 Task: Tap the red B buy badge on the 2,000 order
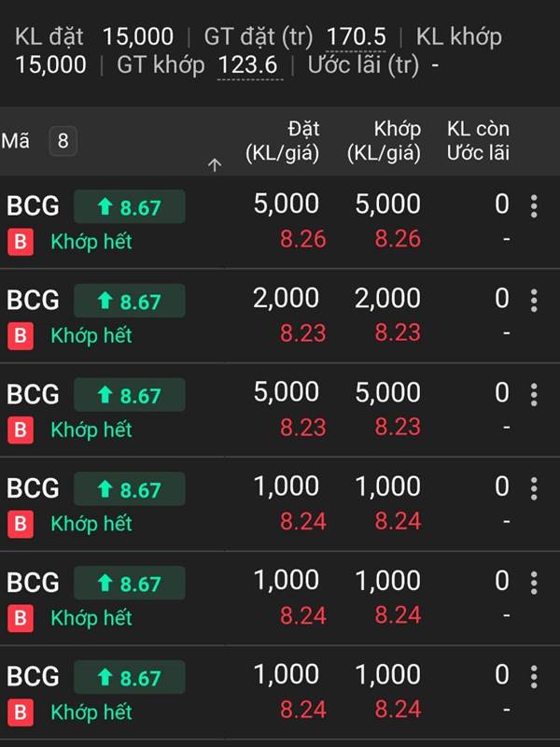coord(21,336)
